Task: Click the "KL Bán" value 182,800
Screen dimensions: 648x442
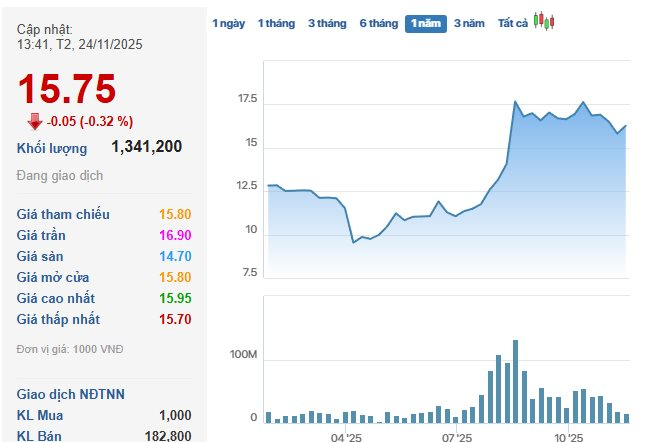Action: [168, 435]
